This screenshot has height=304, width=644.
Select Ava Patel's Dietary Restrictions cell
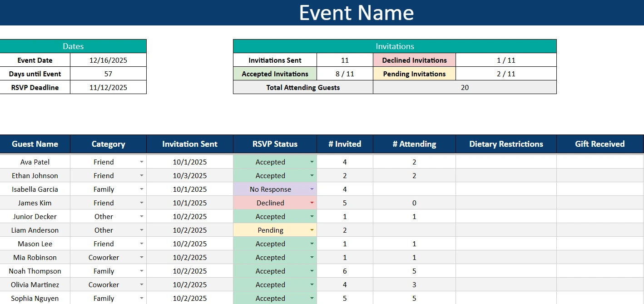click(x=506, y=162)
